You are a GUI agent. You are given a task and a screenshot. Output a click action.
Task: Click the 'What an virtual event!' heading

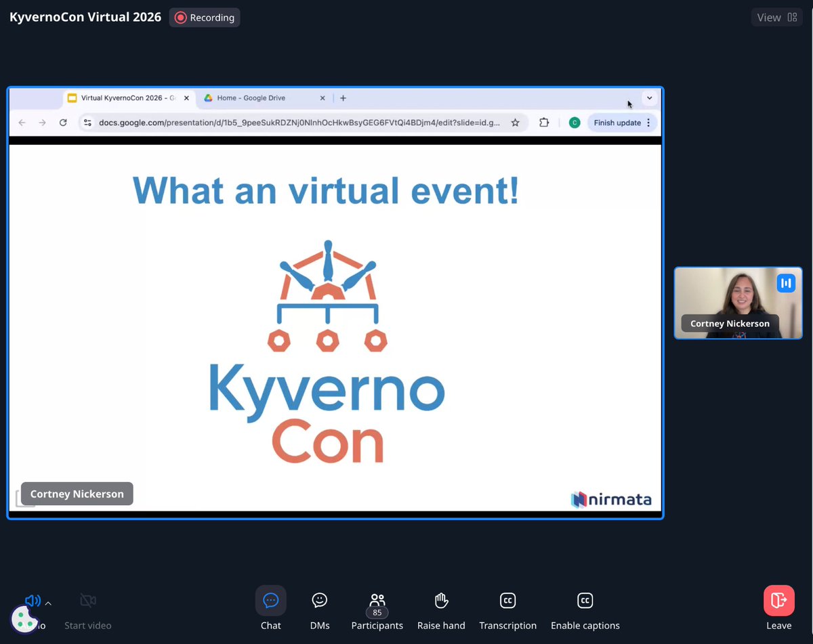(326, 190)
